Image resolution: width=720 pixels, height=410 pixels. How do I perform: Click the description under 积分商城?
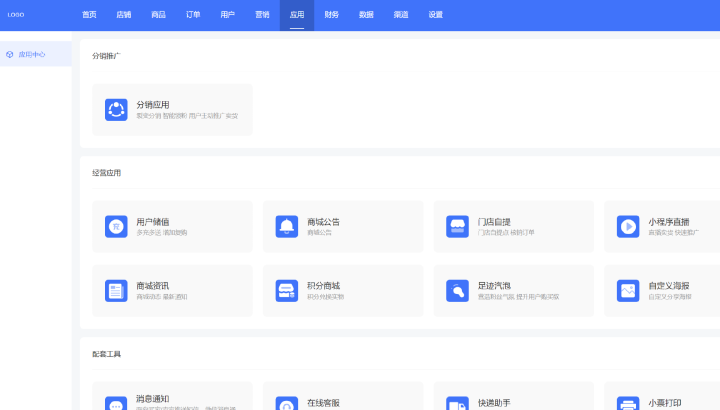[326, 297]
